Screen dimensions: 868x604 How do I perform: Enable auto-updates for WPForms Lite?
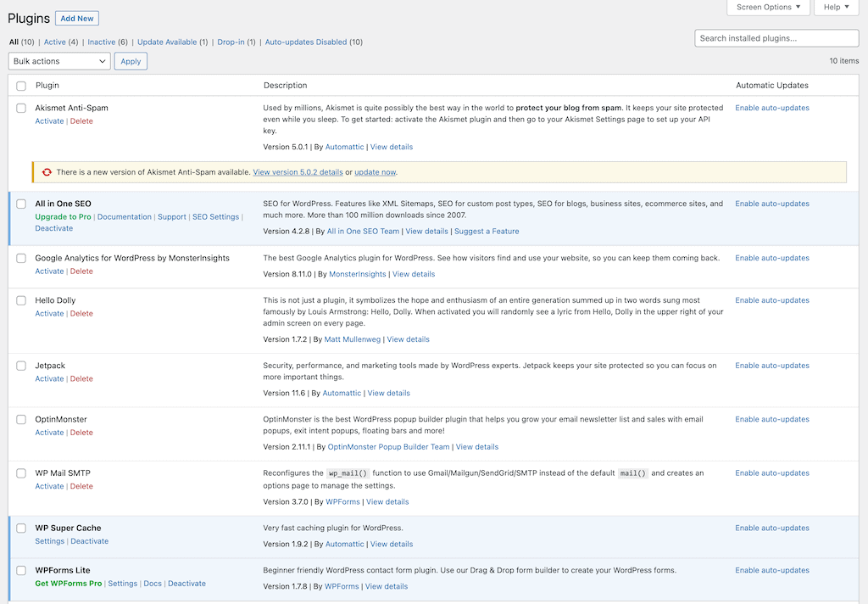(x=772, y=570)
